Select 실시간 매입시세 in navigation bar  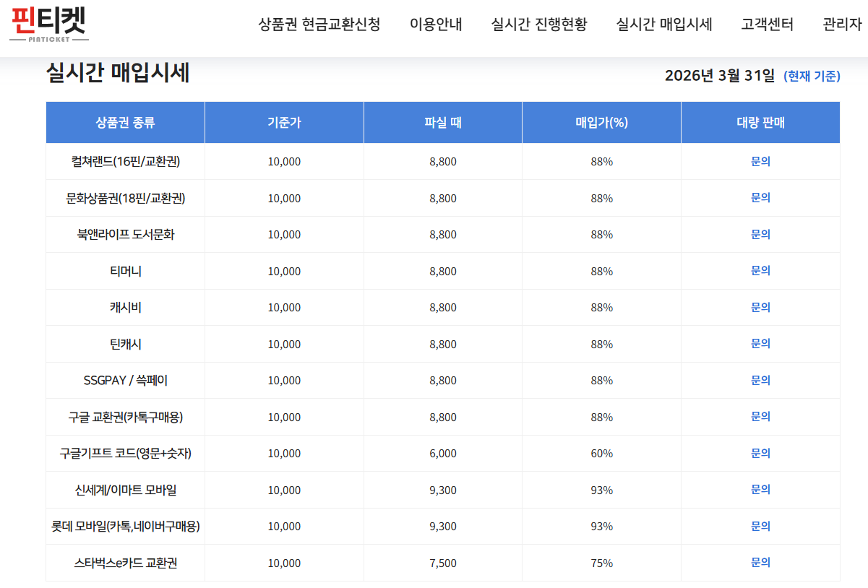(x=664, y=25)
